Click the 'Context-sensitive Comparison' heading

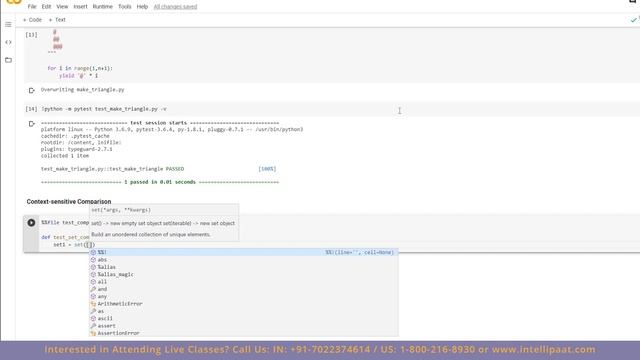69,202
